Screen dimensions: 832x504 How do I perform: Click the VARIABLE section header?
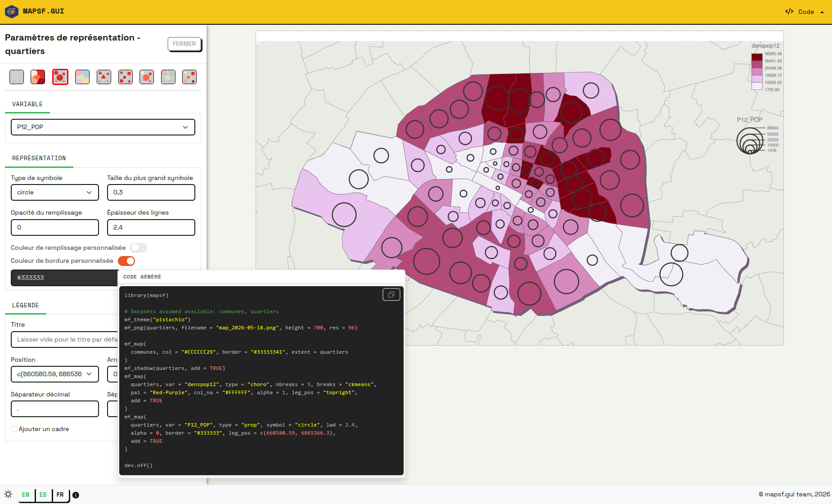coord(27,104)
